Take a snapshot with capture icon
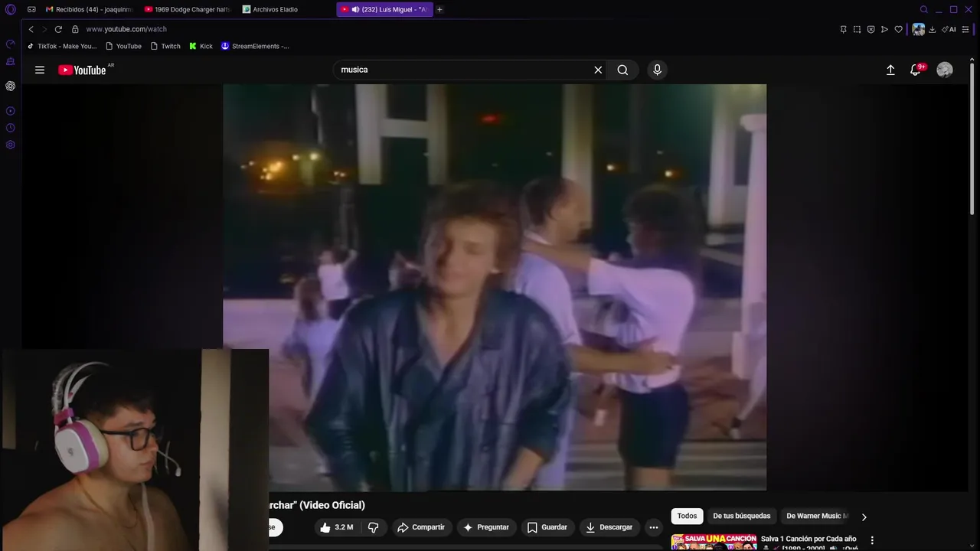 tap(857, 29)
